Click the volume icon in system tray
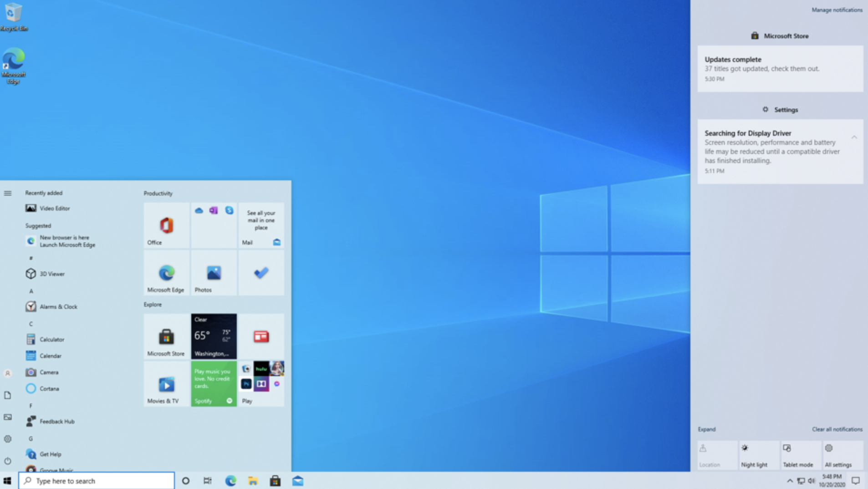 (812, 481)
